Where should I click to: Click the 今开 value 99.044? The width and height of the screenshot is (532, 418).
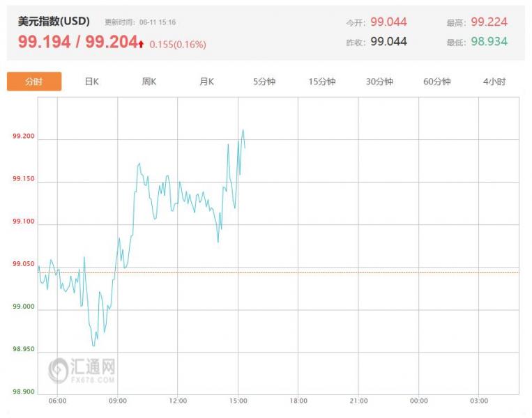[388, 22]
